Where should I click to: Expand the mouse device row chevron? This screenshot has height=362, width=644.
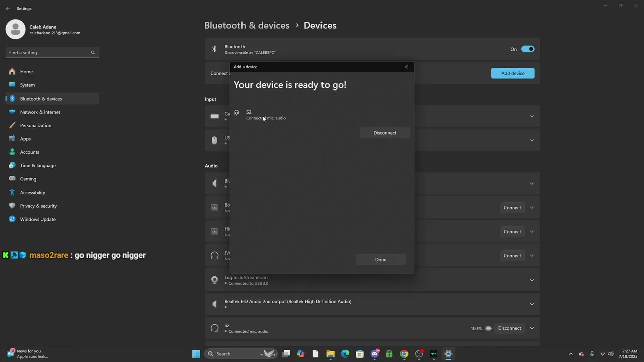tap(532, 140)
